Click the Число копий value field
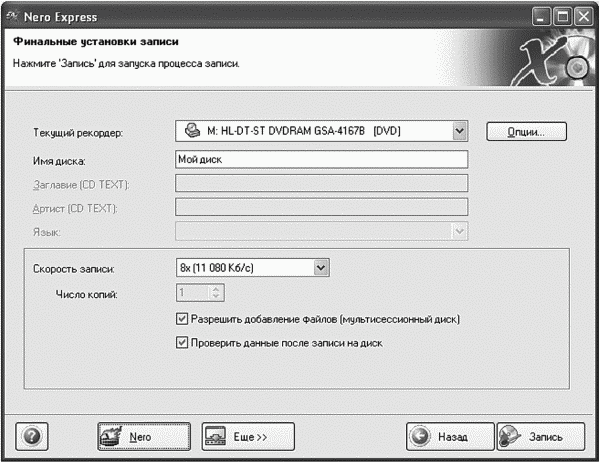The height and width of the screenshot is (462, 600). pos(194,292)
